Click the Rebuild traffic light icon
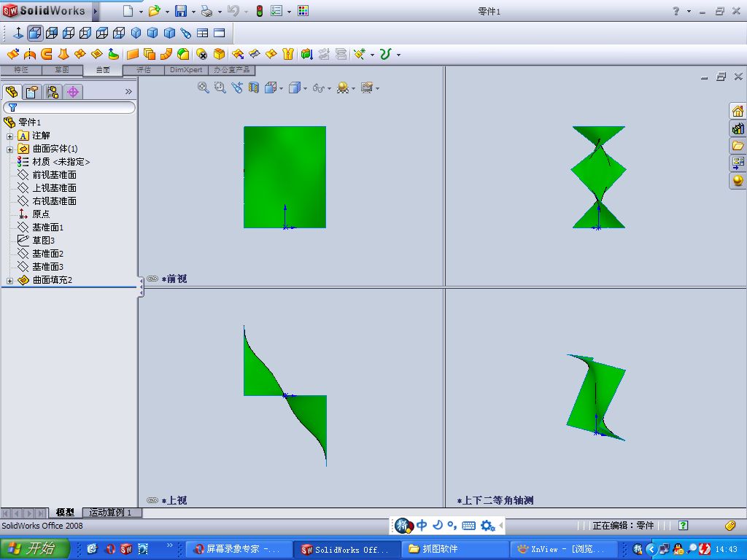This screenshot has width=747, height=560. click(259, 11)
